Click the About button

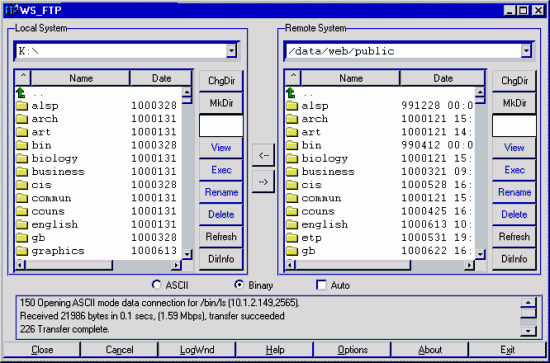tap(430, 350)
